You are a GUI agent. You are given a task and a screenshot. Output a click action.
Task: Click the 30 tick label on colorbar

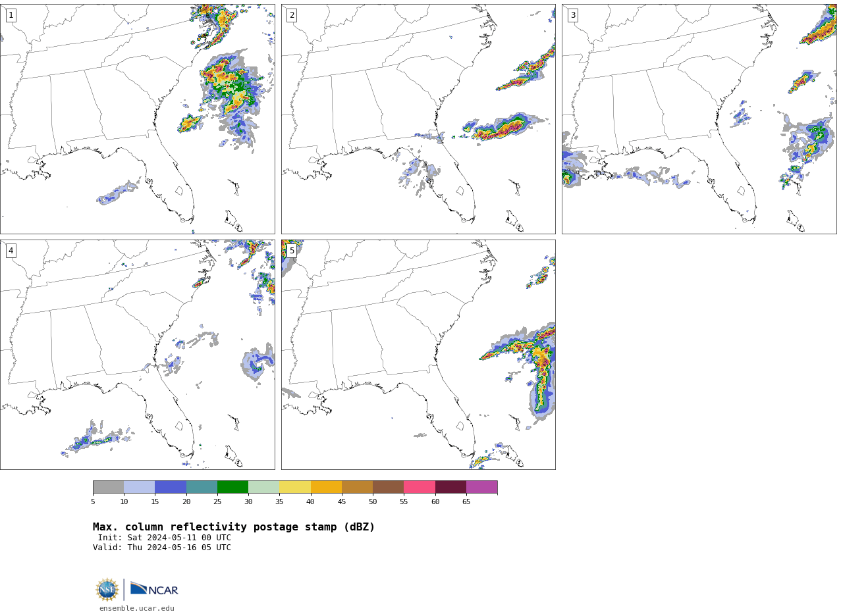[248, 502]
